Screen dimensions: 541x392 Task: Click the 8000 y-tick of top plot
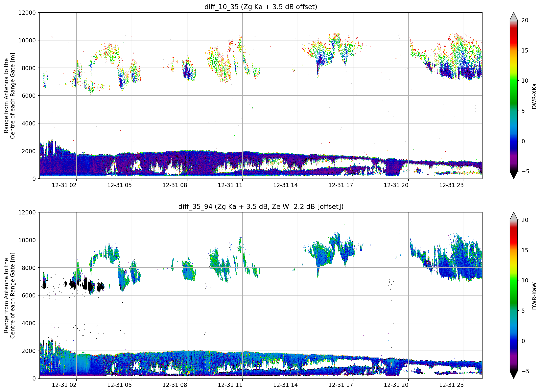pos(29,68)
